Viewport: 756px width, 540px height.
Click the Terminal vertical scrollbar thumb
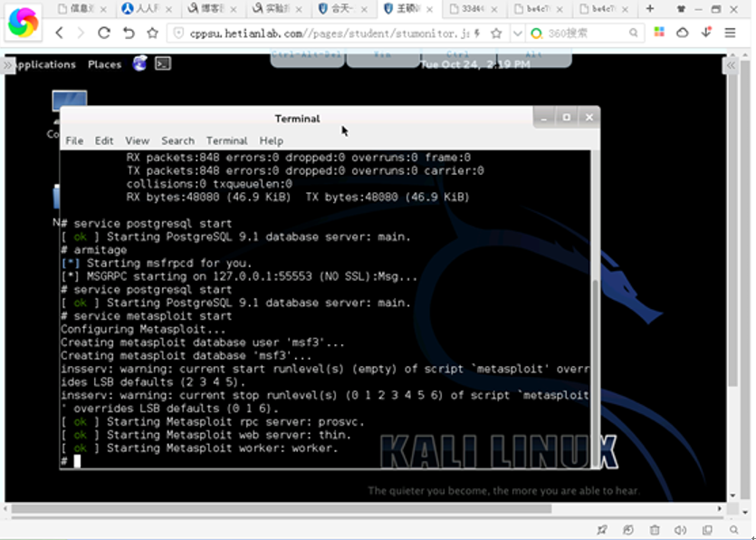click(x=596, y=371)
